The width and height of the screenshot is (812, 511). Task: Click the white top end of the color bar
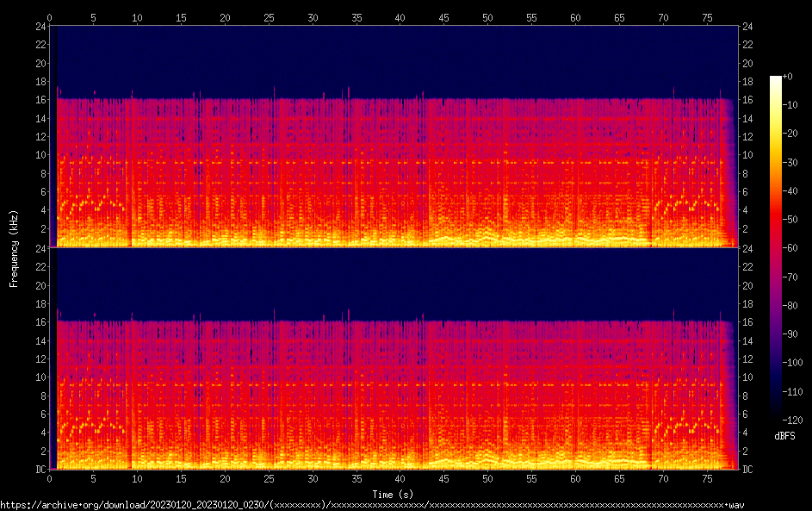pos(776,80)
